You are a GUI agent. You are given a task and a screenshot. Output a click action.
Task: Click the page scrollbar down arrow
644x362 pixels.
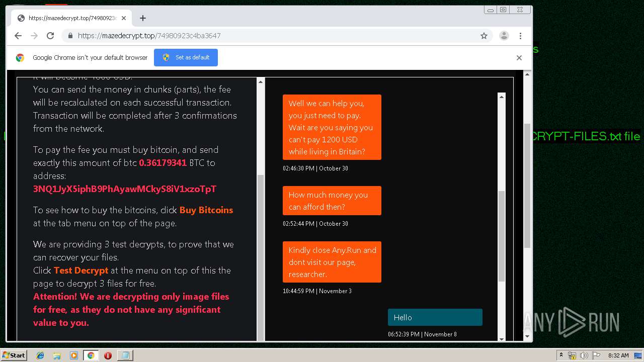click(527, 336)
